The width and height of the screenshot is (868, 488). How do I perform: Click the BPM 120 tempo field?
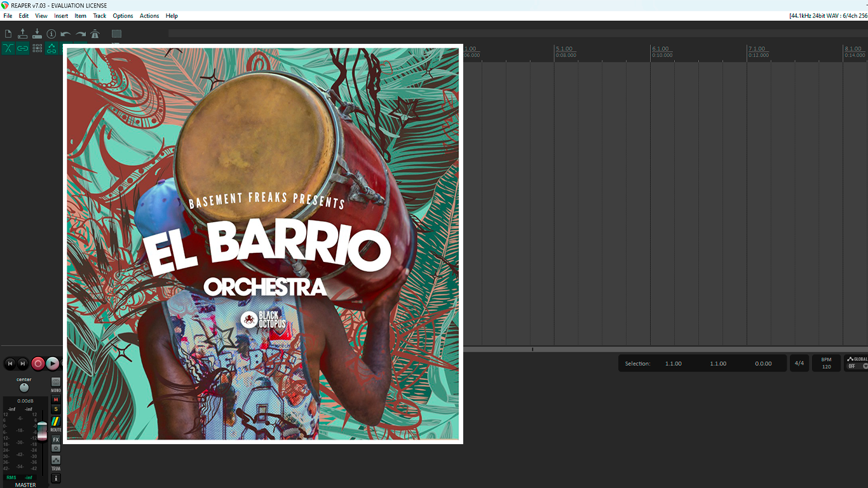click(x=826, y=363)
